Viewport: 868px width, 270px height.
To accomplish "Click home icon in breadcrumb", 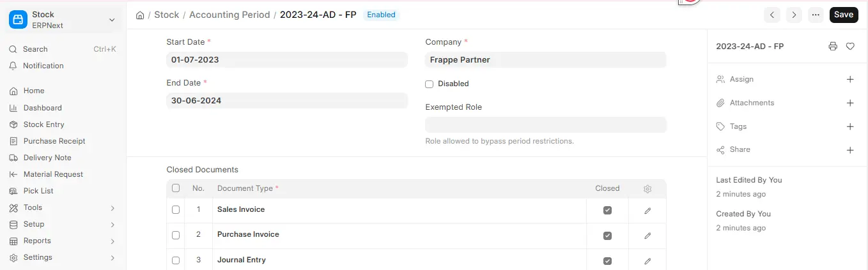I will [140, 15].
